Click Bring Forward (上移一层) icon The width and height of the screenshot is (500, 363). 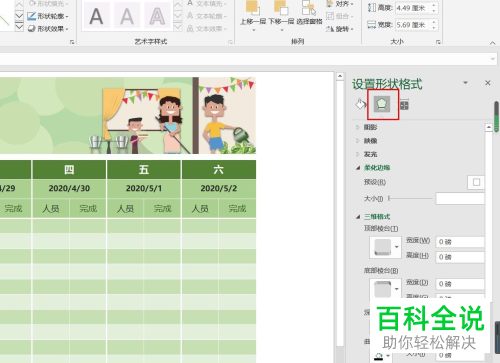click(x=253, y=8)
